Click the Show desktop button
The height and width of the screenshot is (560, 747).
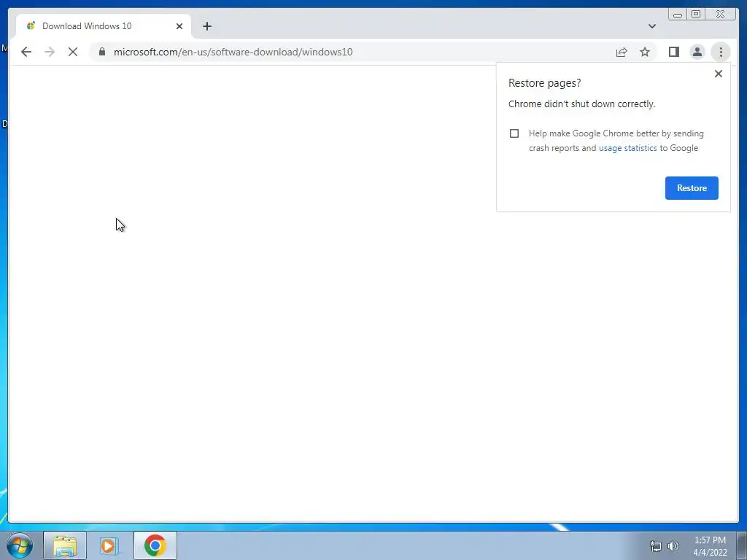point(742,545)
